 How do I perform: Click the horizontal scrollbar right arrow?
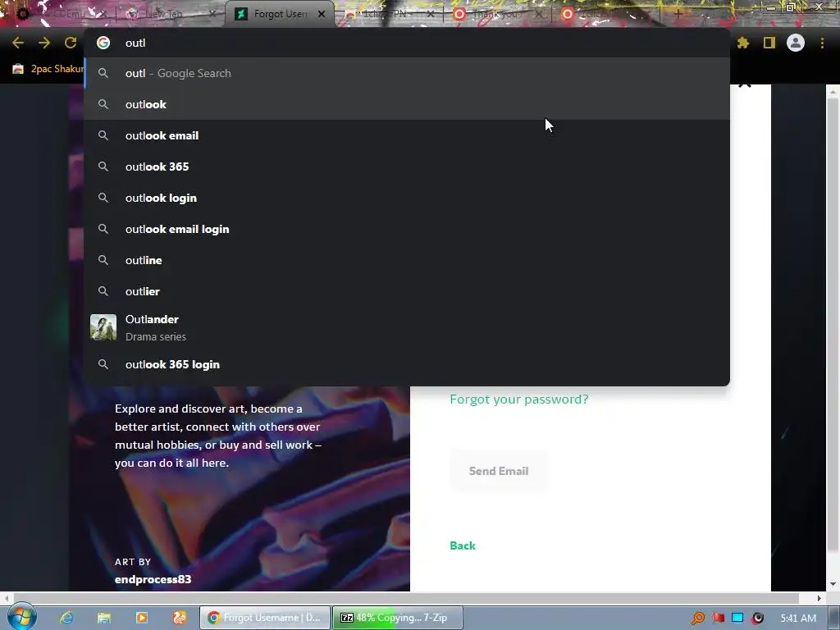pyautogui.click(x=819, y=598)
